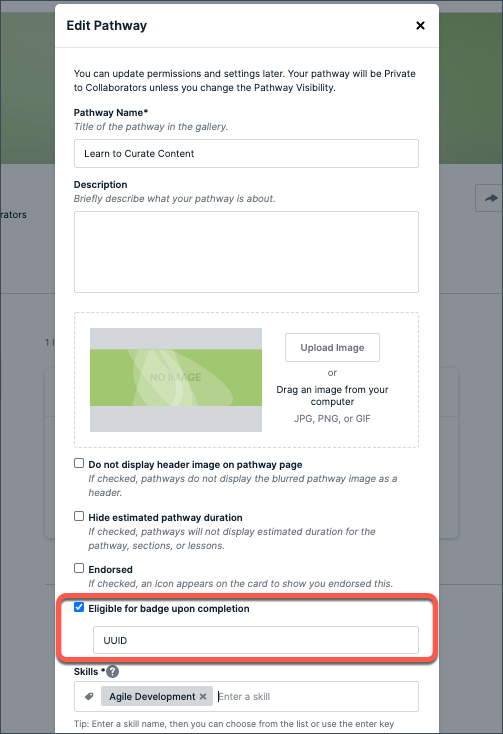Click the tag icon in Skills field

tap(89, 697)
